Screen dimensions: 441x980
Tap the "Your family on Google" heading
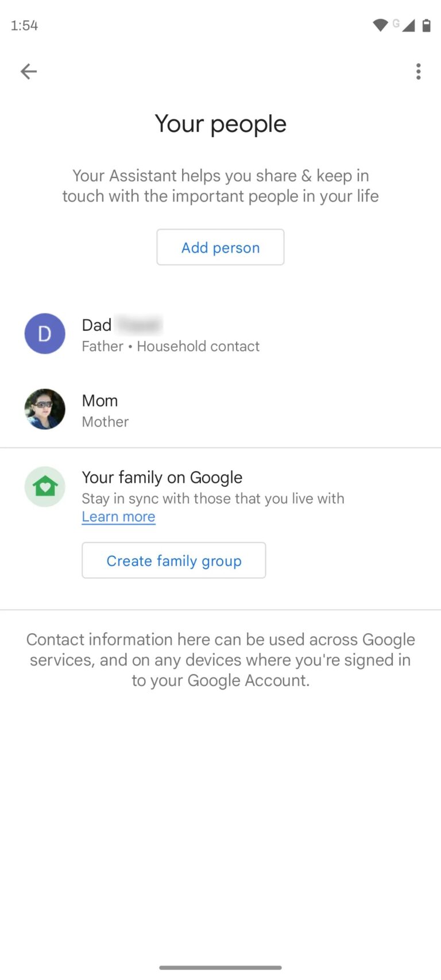click(162, 477)
